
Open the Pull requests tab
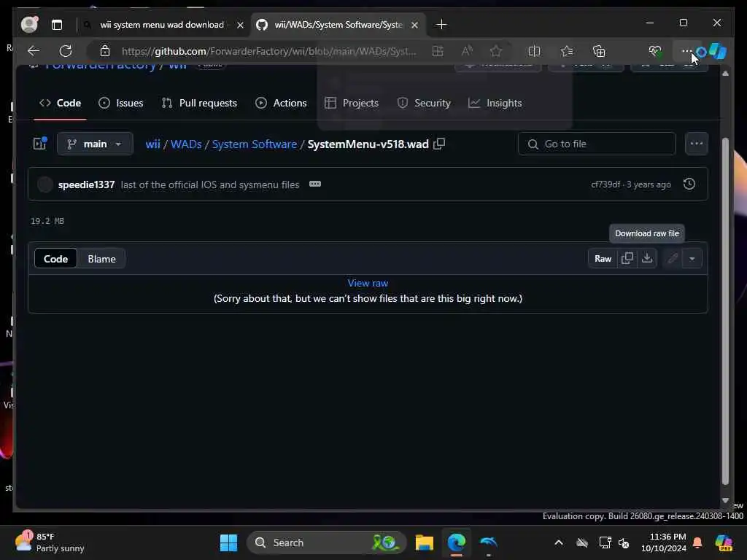click(x=199, y=103)
